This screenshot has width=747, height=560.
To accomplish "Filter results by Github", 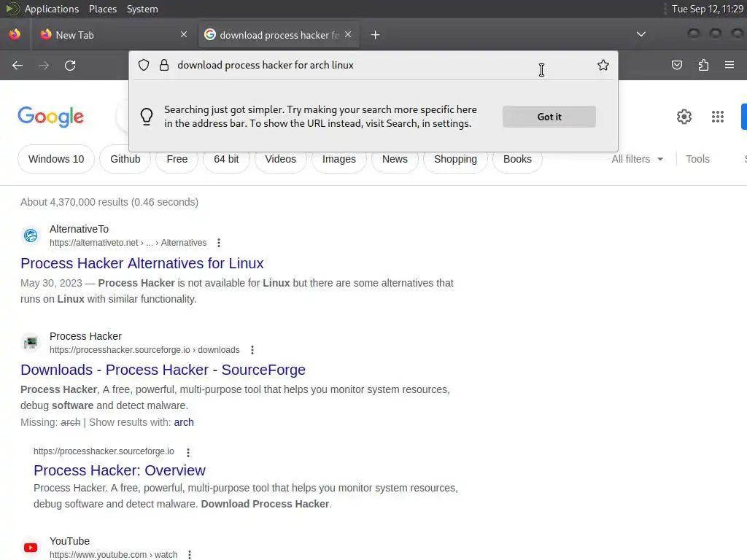I will tap(125, 159).
